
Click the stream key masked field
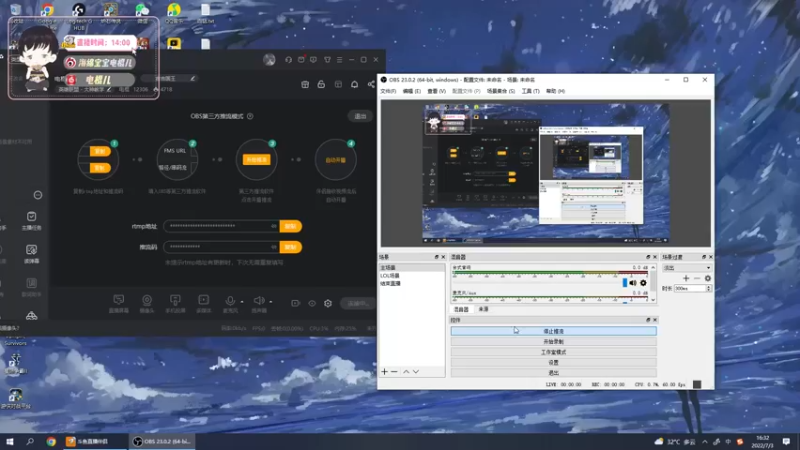tap(221, 247)
